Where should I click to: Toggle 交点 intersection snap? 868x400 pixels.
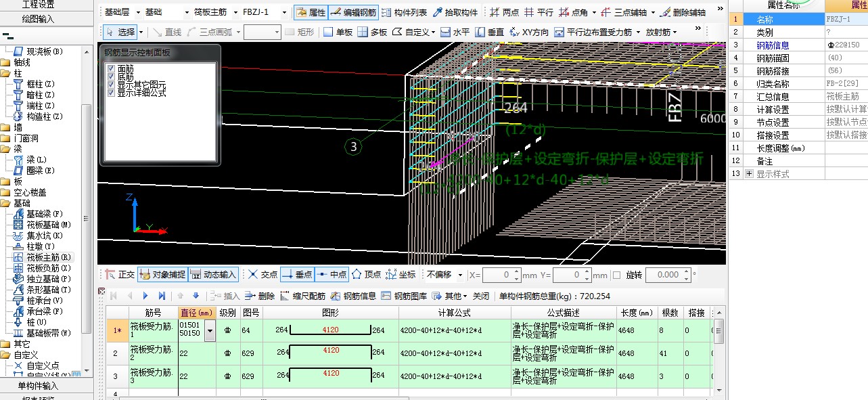(x=262, y=275)
